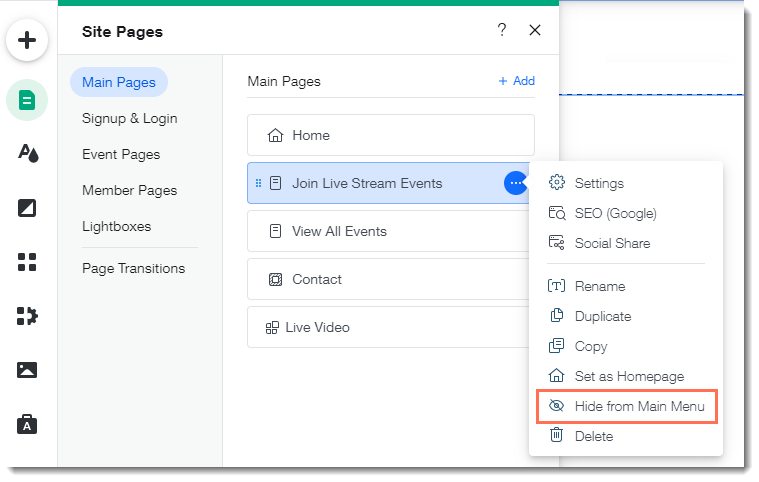
Task: Open the Lightboxes section
Action: pyautogui.click(x=117, y=226)
